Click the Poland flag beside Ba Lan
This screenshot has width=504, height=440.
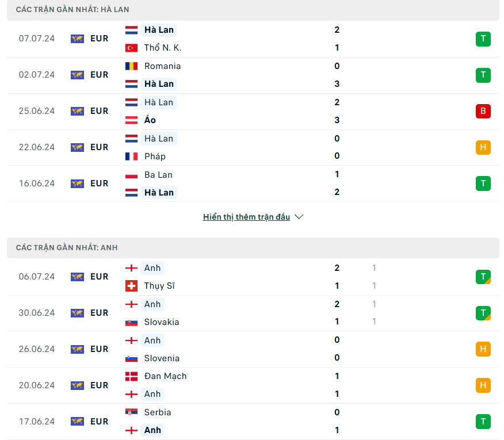[131, 175]
